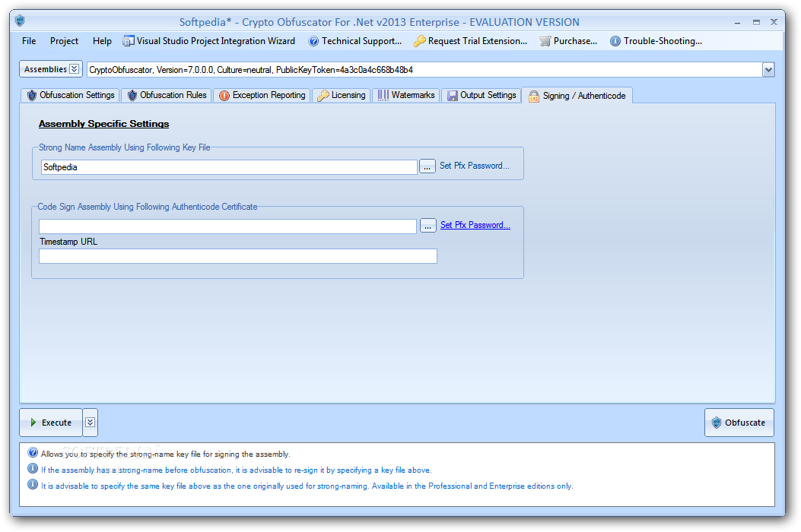This screenshot has height=532, width=801.
Task: Open the assembly selection combo box arrow
Action: click(768, 70)
